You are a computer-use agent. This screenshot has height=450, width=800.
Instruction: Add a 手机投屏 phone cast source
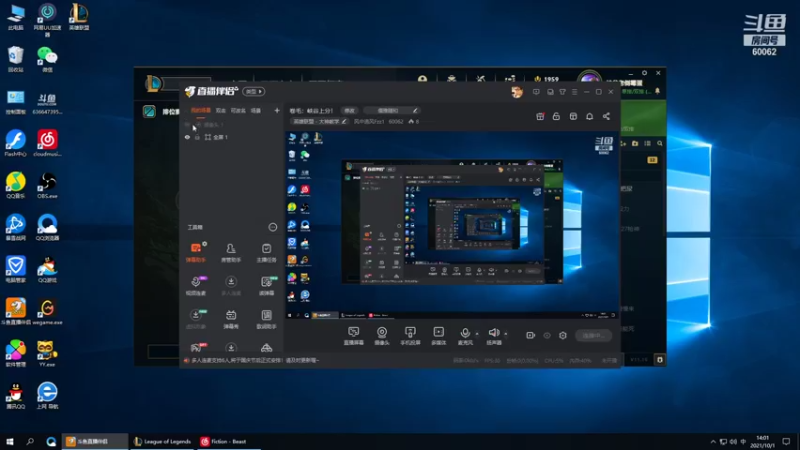click(410, 336)
